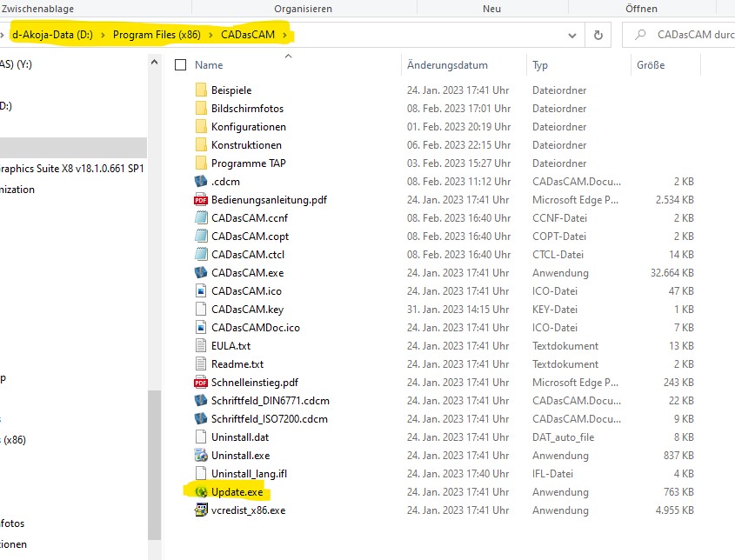735x560 pixels.
Task: Select the (Y:) drive in navigation pane
Action: [x=16, y=63]
